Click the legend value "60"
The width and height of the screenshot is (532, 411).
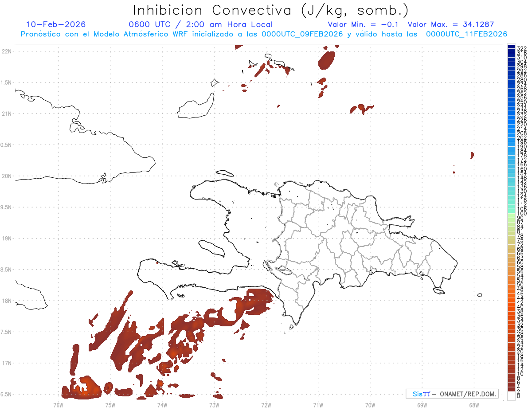[x=520, y=262]
